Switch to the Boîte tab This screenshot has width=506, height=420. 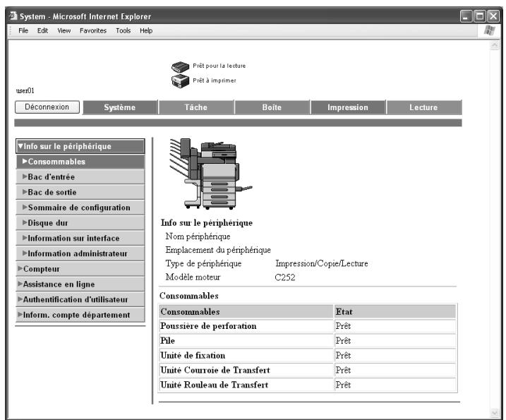pyautogui.click(x=272, y=107)
